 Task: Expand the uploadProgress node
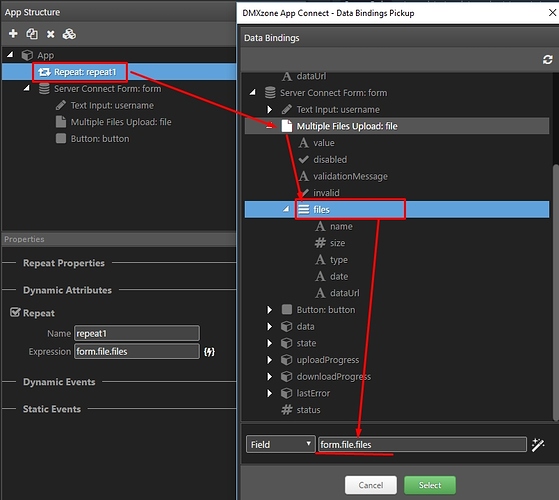click(270, 360)
